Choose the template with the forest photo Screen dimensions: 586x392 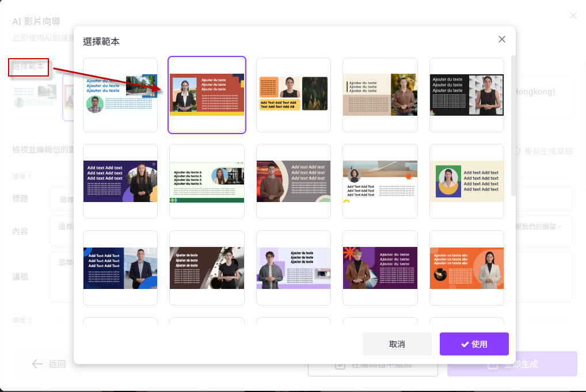pyautogui.click(x=294, y=95)
